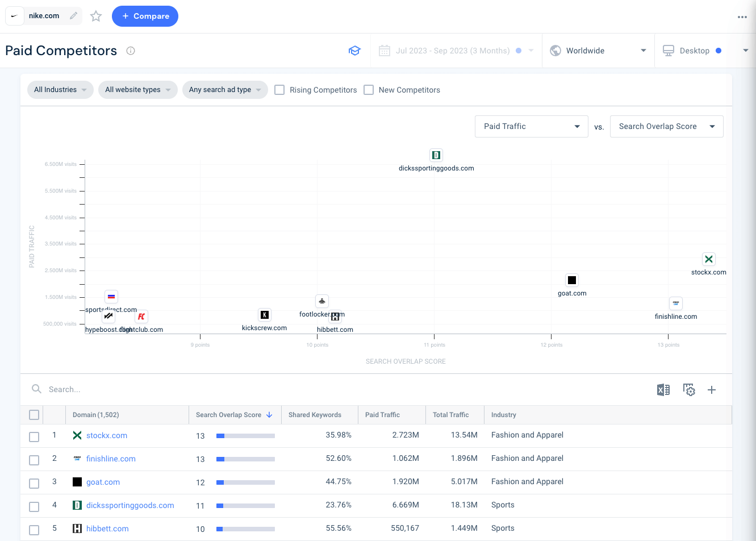Open the Paid Traffic metric dropdown

pyautogui.click(x=531, y=126)
